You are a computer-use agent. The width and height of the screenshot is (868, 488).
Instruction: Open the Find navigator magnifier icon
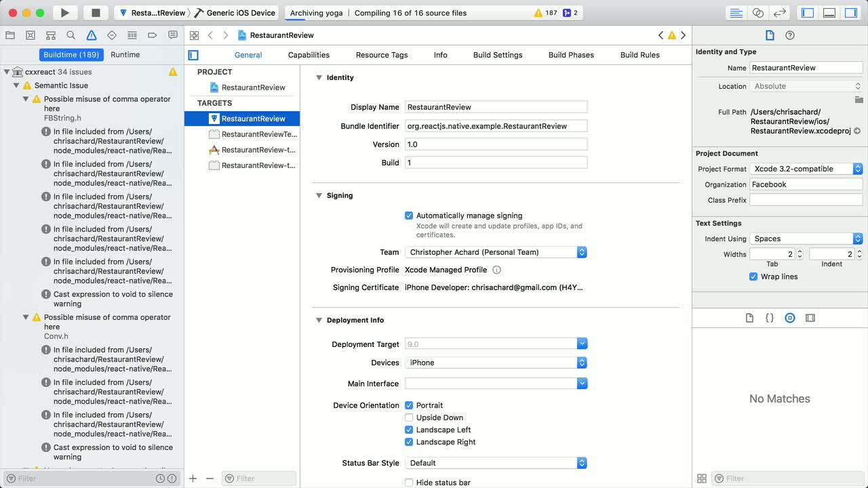pyautogui.click(x=71, y=35)
